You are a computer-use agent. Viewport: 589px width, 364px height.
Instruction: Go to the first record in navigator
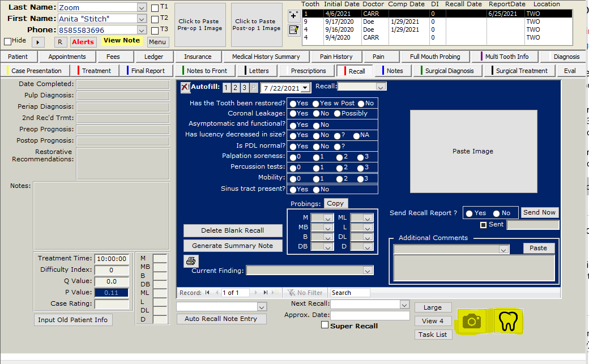[207, 293]
